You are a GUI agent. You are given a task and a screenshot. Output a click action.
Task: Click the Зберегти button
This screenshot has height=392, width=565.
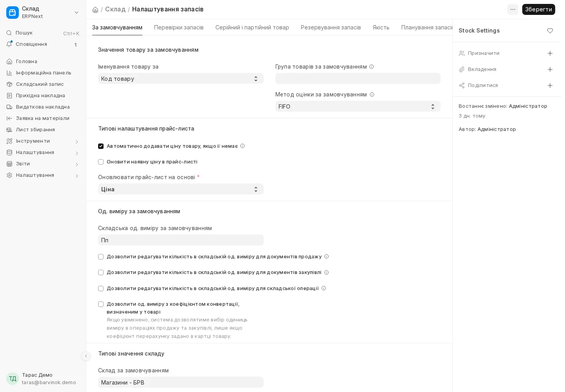538,9
